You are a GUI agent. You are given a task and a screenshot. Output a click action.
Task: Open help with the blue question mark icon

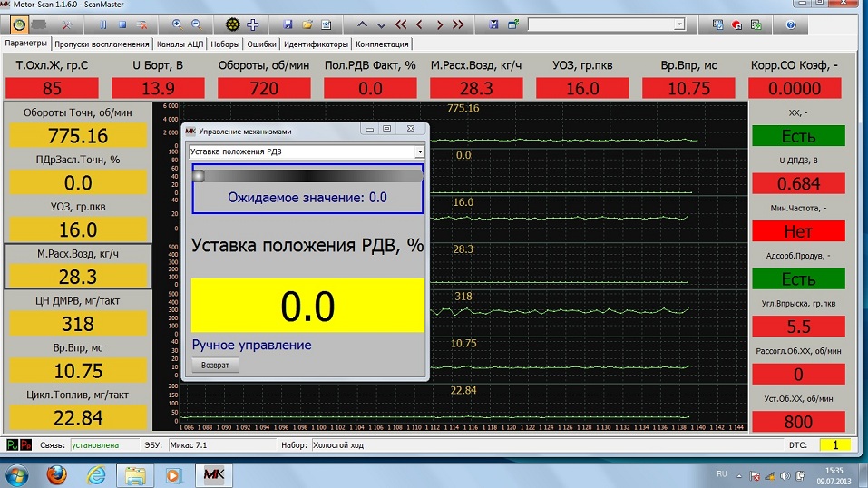coord(791,24)
